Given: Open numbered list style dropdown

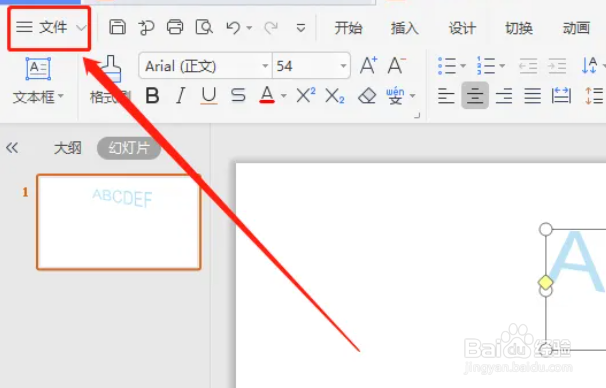Looking at the screenshot, I should coord(502,66).
